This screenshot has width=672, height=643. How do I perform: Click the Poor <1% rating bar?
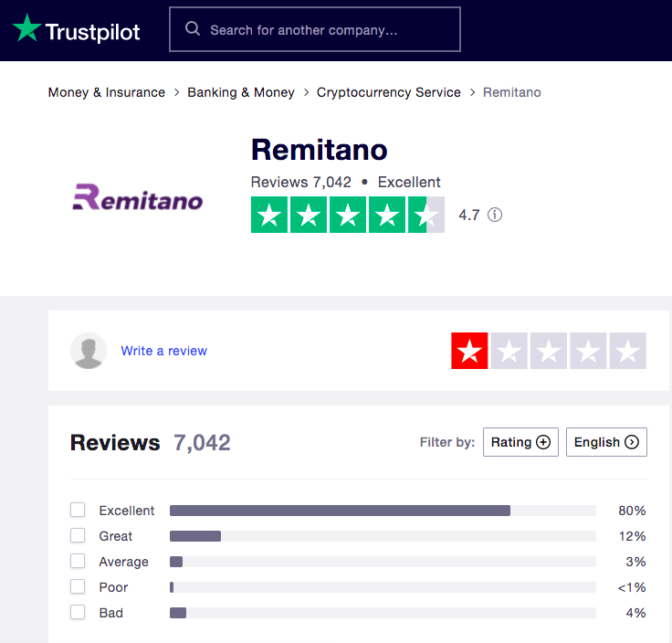[383, 587]
